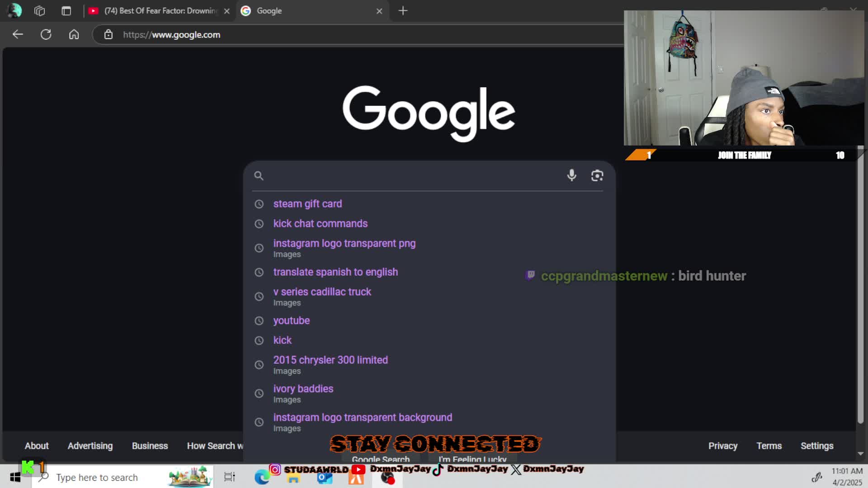Close the Best Of Fear Factor tab
Image resolution: width=868 pixels, height=488 pixels.
(227, 11)
